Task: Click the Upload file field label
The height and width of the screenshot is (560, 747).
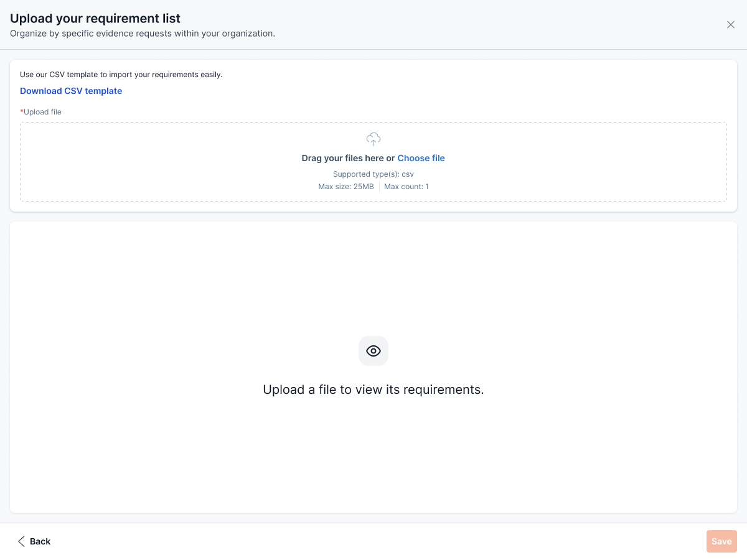Action: click(x=42, y=112)
